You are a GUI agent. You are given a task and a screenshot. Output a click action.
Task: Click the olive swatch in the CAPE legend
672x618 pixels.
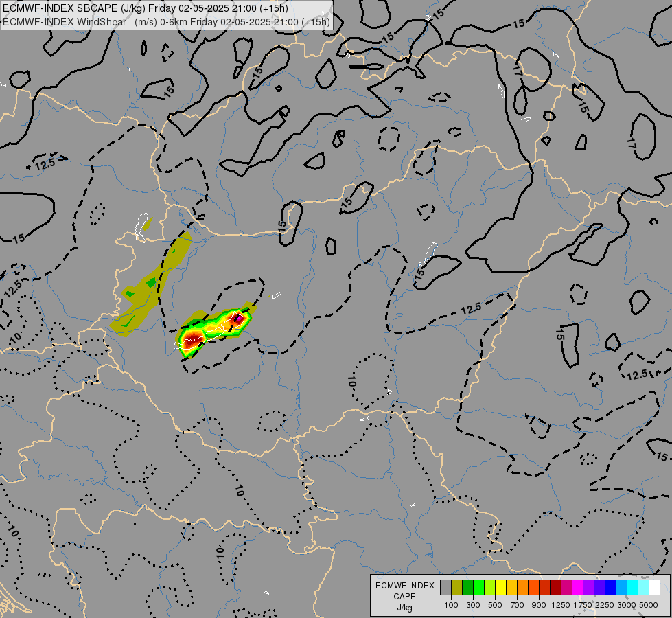(457, 588)
